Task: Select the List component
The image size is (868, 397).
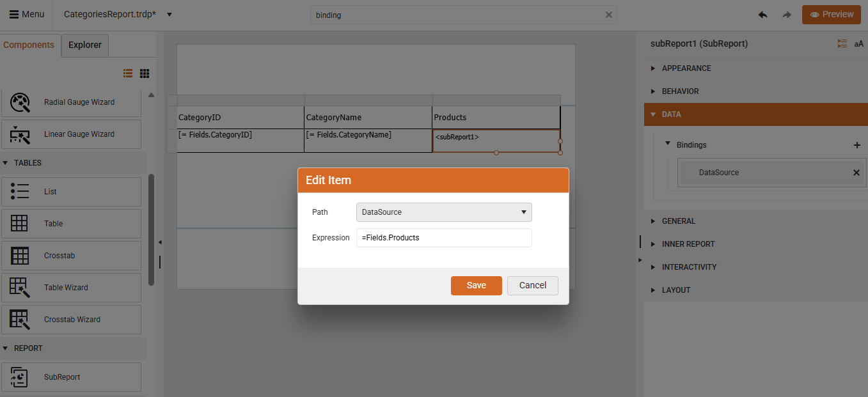Action: pos(71,191)
